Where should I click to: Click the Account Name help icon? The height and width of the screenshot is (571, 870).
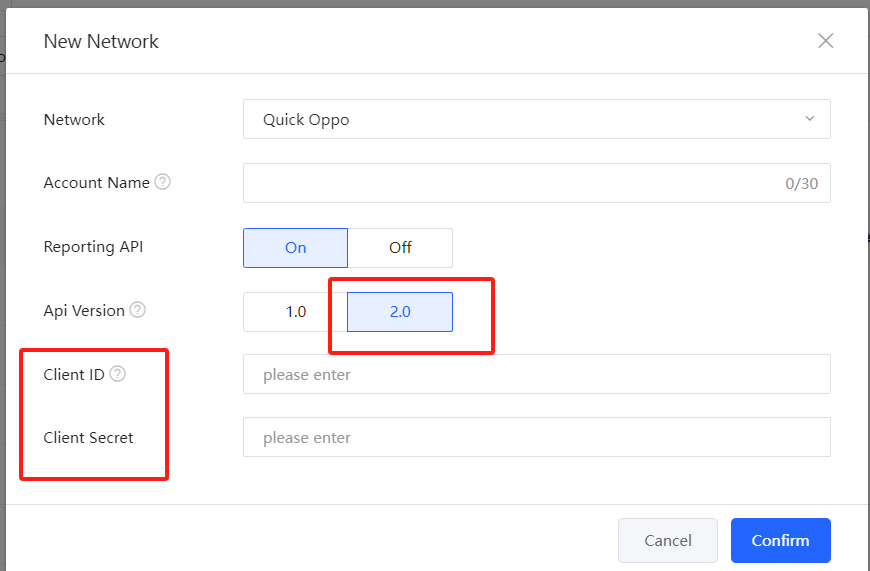[x=163, y=183]
